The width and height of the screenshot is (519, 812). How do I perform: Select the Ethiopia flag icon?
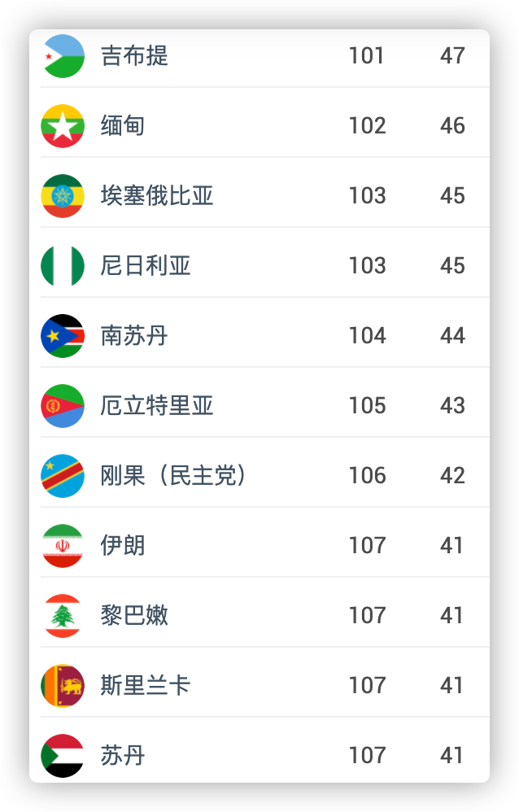pyautogui.click(x=63, y=196)
